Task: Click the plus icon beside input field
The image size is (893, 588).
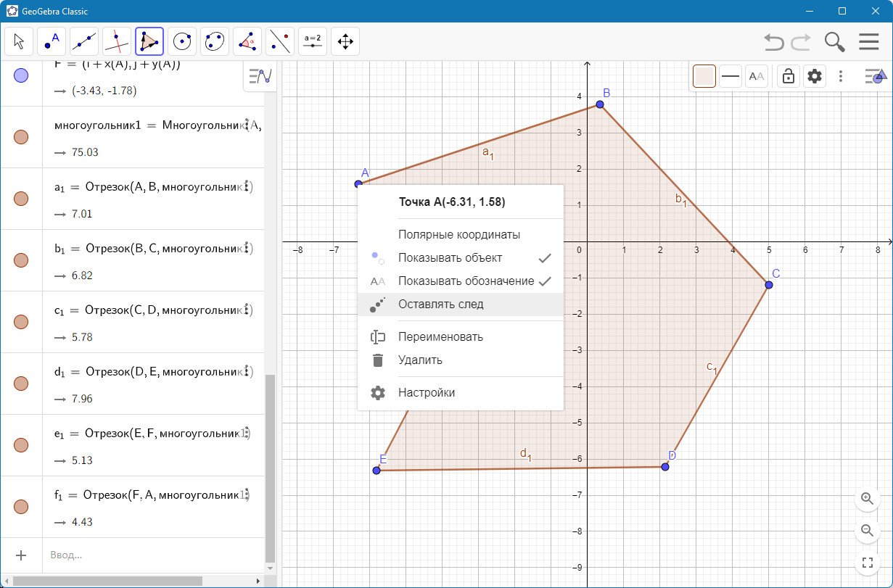Action: pyautogui.click(x=21, y=555)
